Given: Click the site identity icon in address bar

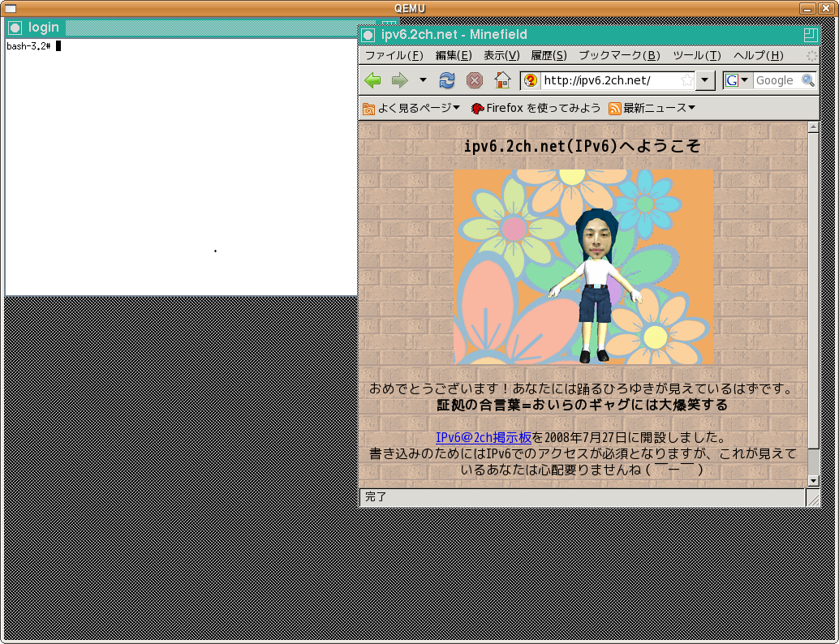Looking at the screenshot, I should click(x=531, y=81).
